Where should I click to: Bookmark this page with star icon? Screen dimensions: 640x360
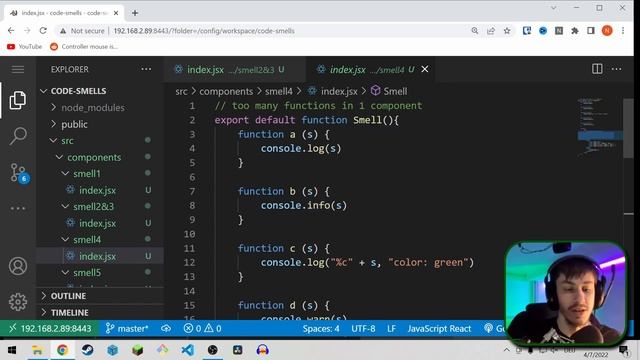pos(507,31)
